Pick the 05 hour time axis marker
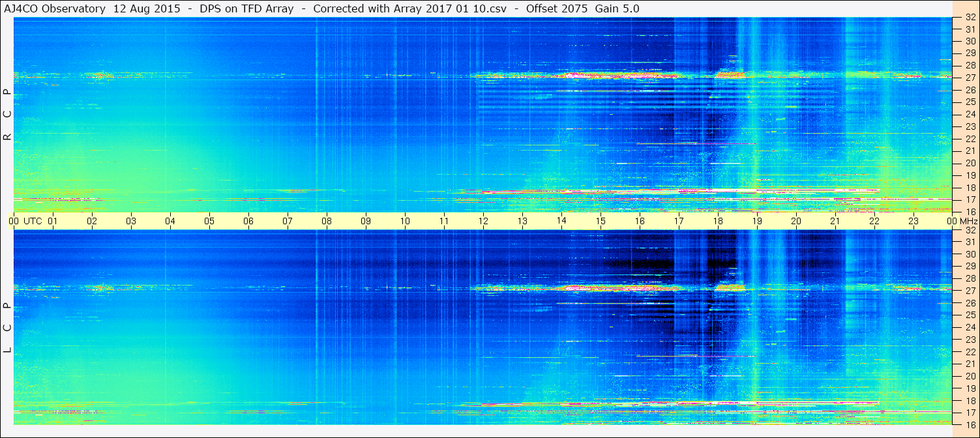 (209, 221)
